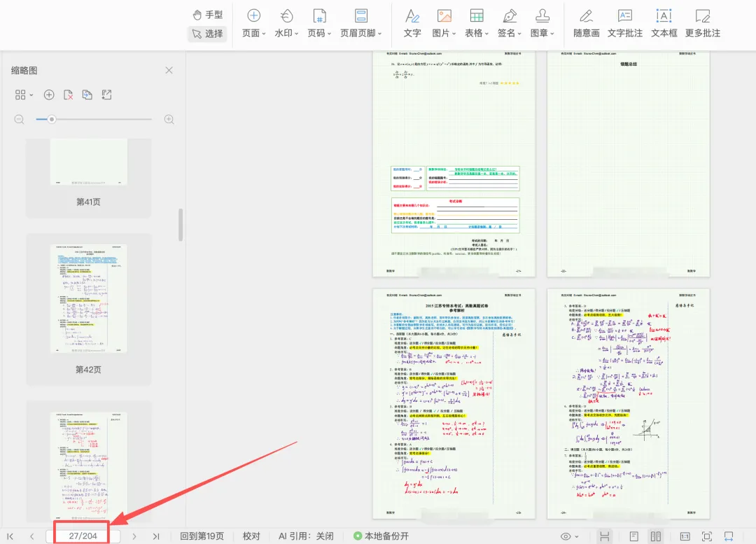Image resolution: width=756 pixels, height=544 pixels.
Task: Set zoom to actual size 1:1
Action: point(685,536)
